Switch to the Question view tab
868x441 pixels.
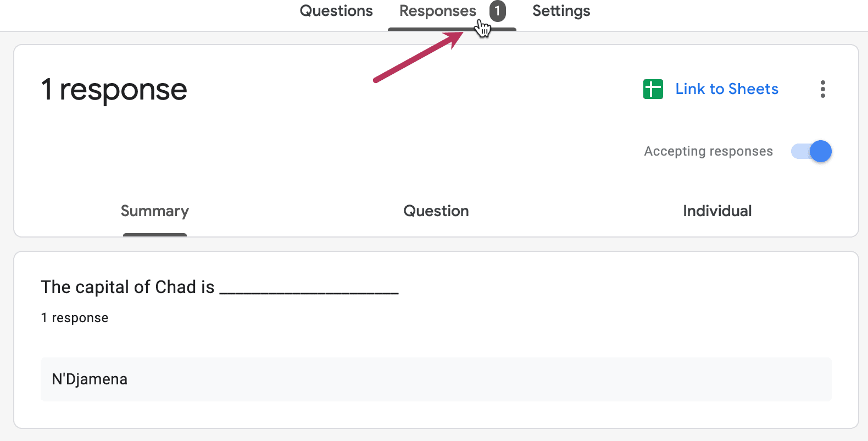tap(436, 211)
